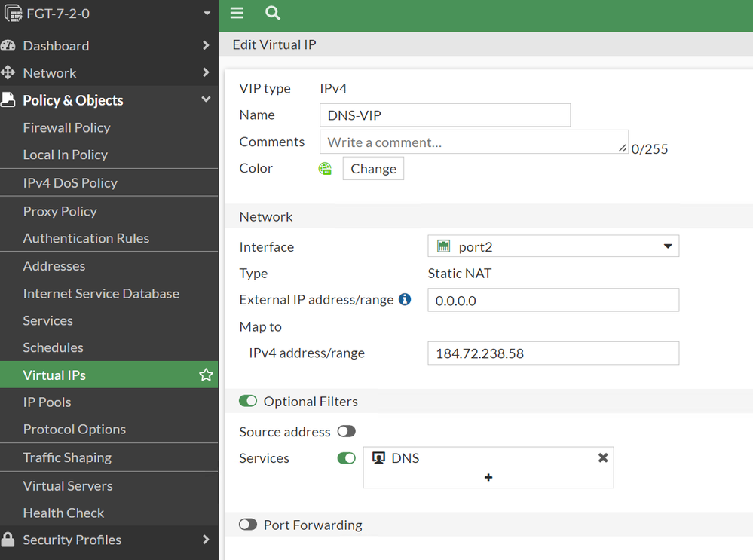Click the Change color button
This screenshot has width=753, height=560.
373,168
